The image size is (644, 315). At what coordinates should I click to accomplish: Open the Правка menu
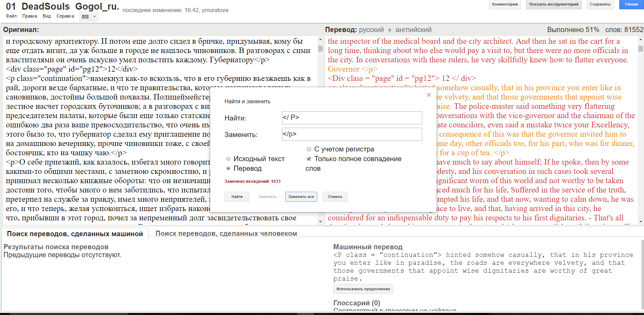(30, 16)
